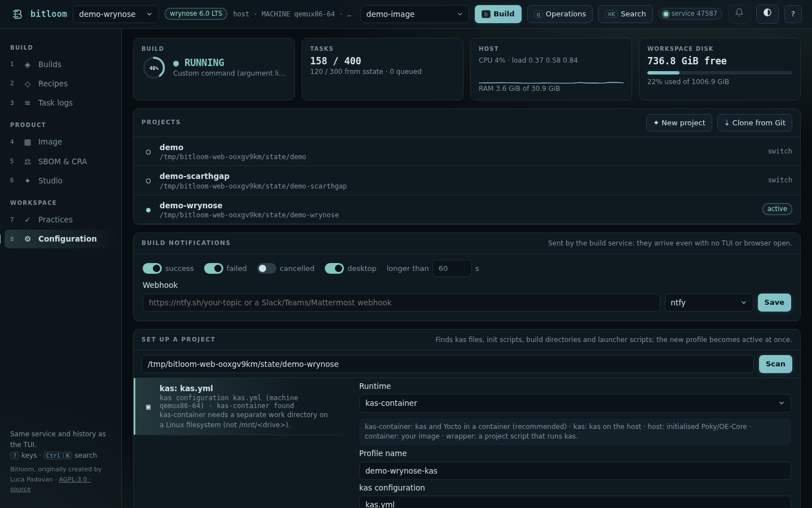Click the SBOM & CRA scales icon
This screenshot has width=812, height=508.
point(28,162)
